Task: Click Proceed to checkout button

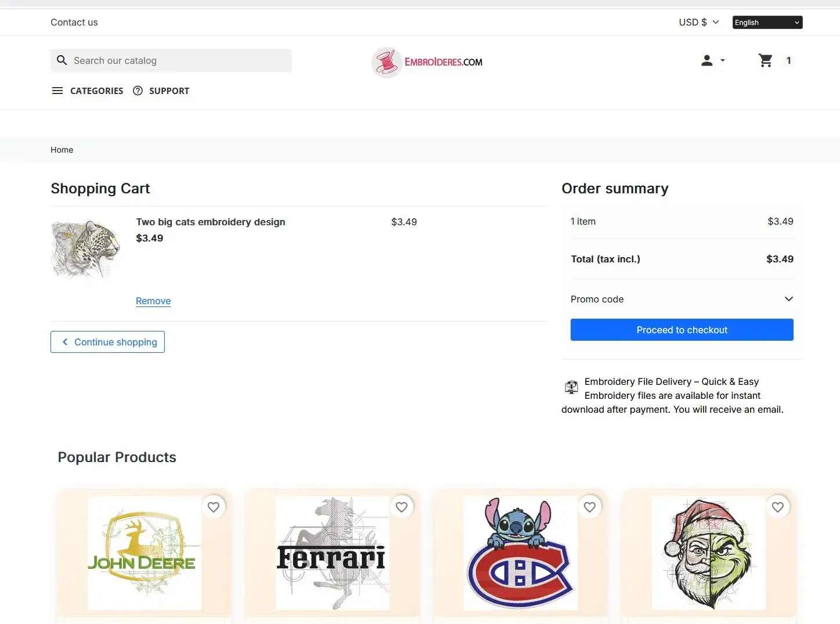Action: click(x=682, y=330)
